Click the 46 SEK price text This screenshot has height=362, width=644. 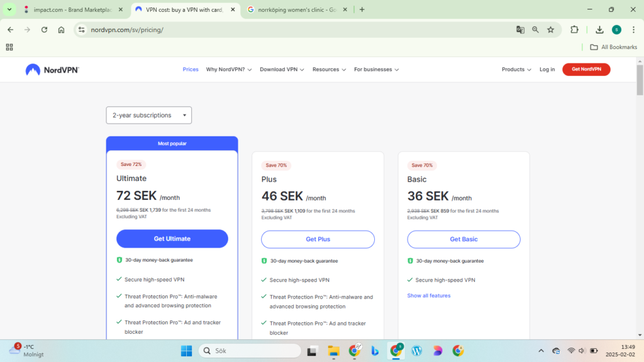pyautogui.click(x=282, y=196)
